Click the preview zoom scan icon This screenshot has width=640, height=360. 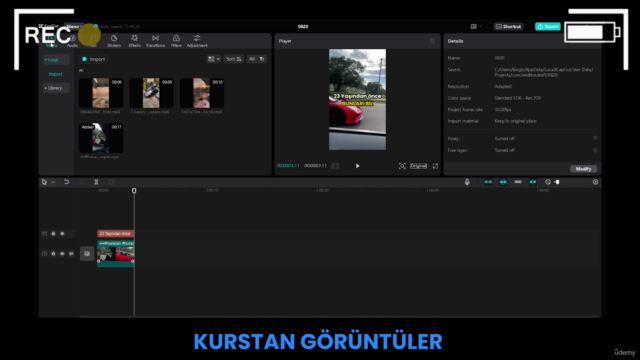point(402,166)
